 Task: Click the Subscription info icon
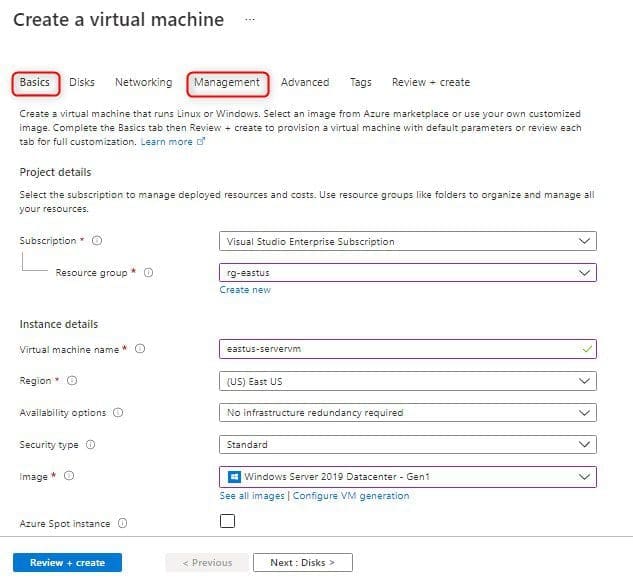click(x=97, y=241)
